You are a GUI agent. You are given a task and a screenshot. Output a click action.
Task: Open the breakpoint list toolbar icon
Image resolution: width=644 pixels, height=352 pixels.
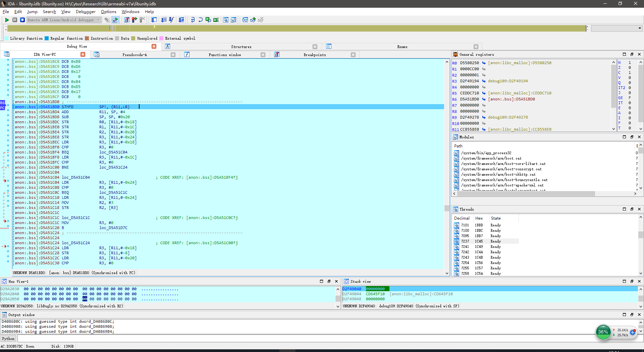(126, 20)
